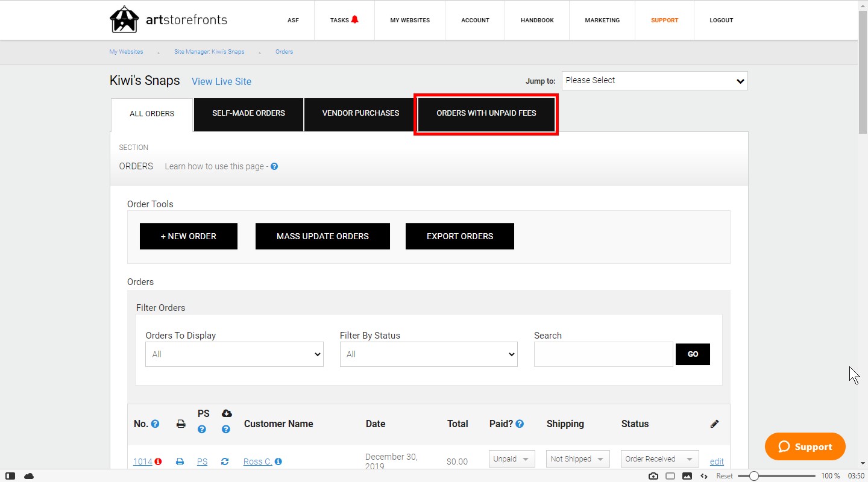Image resolution: width=868 pixels, height=482 pixels.
Task: Switch to the Self-Made Orders tab
Action: point(248,113)
